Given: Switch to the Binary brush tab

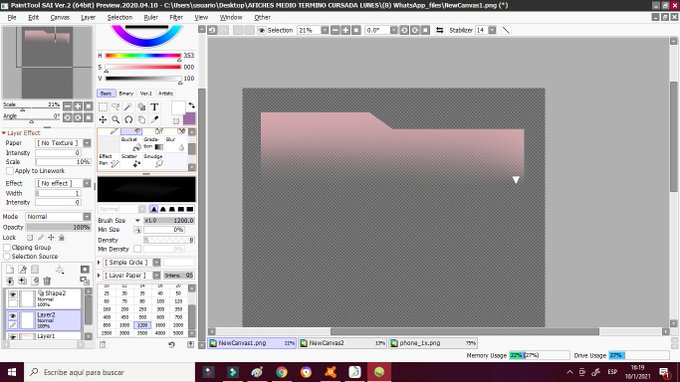Looking at the screenshot, I should pyautogui.click(x=126, y=93).
